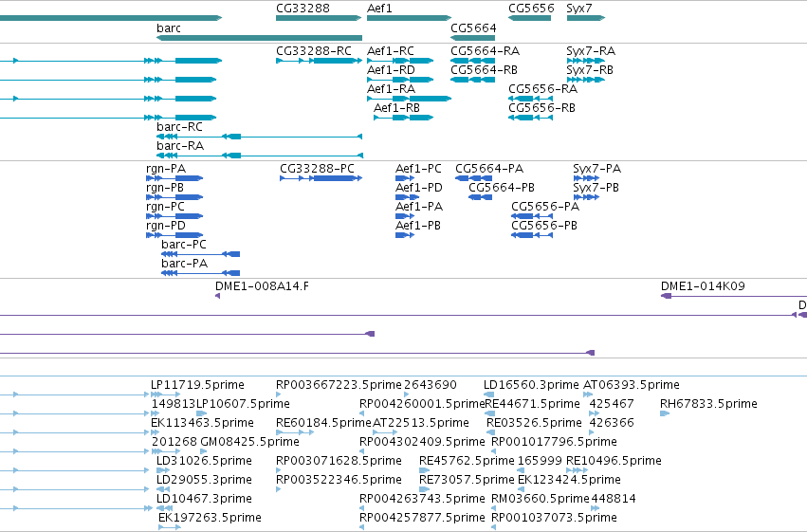Click EST label RE73057.5prime
The width and height of the screenshot is (807, 532).
[x=467, y=480]
